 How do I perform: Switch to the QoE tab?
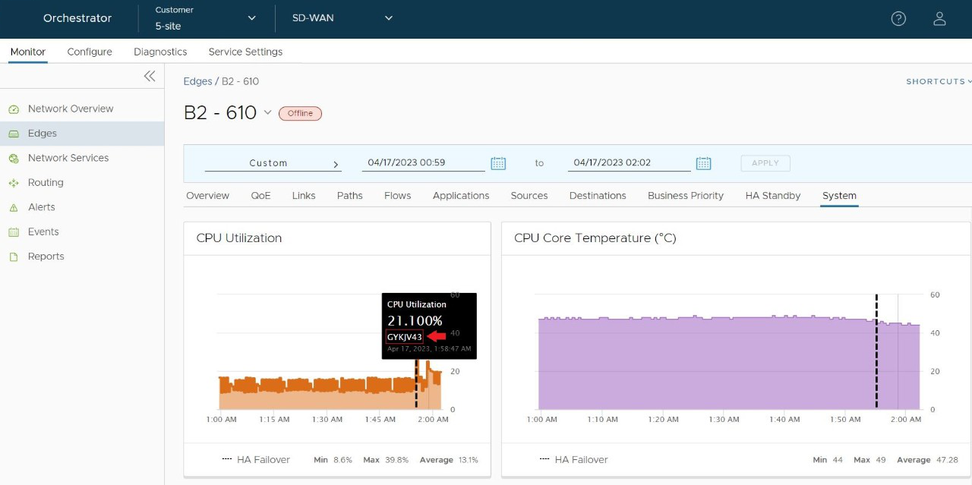[x=260, y=196]
